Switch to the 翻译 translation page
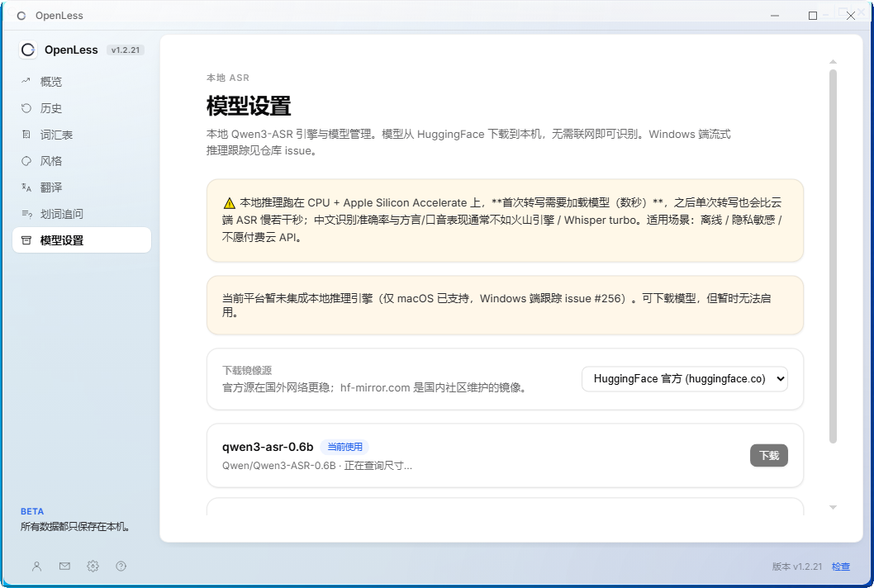Viewport: 874px width, 588px height. (82, 187)
